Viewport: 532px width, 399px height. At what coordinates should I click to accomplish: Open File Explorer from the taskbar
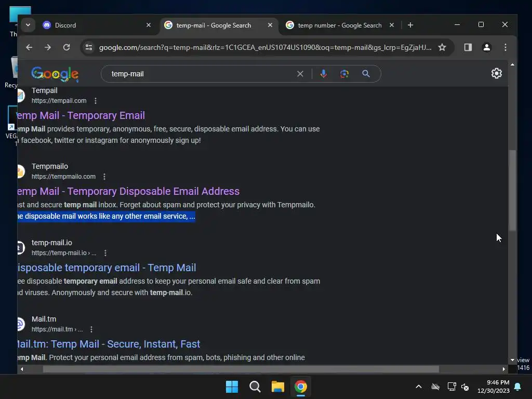pos(277,387)
